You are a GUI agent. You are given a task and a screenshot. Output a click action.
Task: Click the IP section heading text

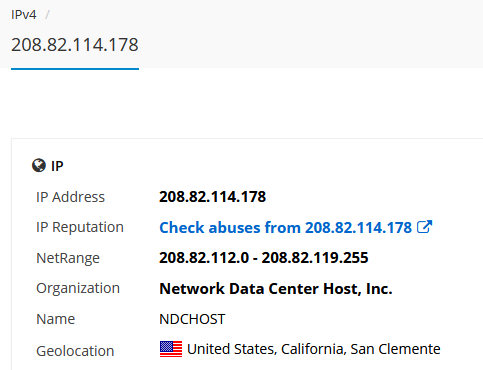[57, 166]
